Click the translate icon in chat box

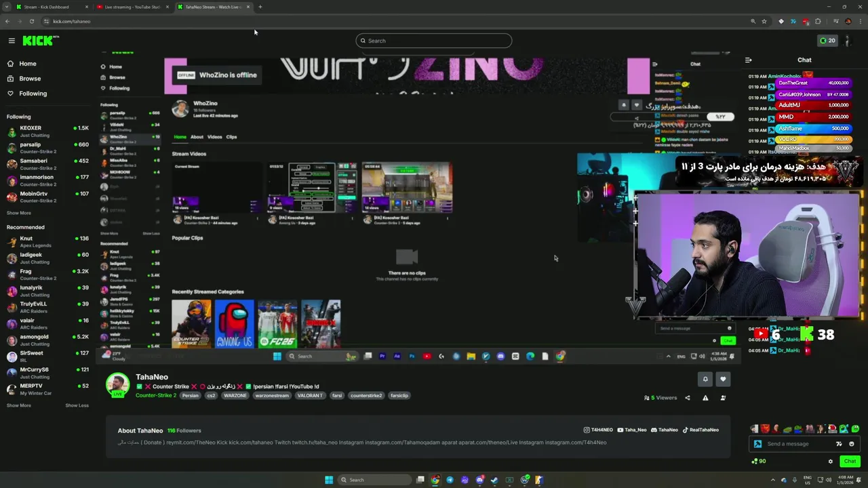839,444
